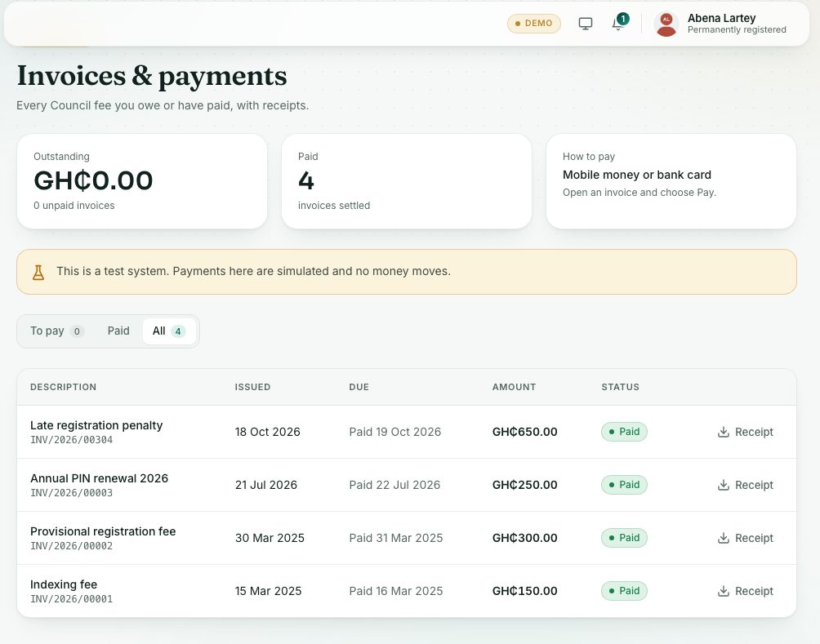Click Paid status badge for GH₵300.00 invoice
Screen dimensions: 820x644
coord(625,538)
